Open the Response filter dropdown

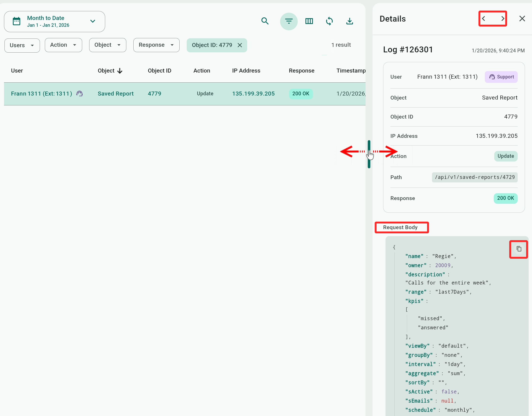[156, 45]
